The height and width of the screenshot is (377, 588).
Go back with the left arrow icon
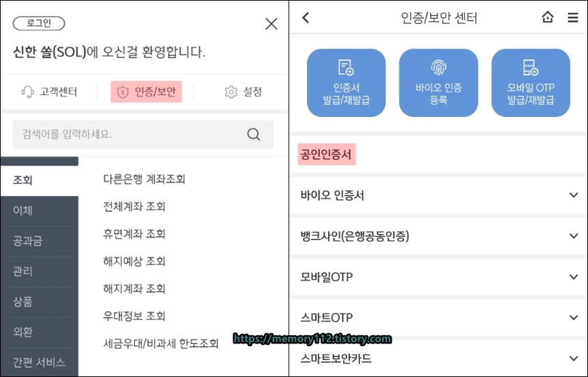pyautogui.click(x=306, y=18)
